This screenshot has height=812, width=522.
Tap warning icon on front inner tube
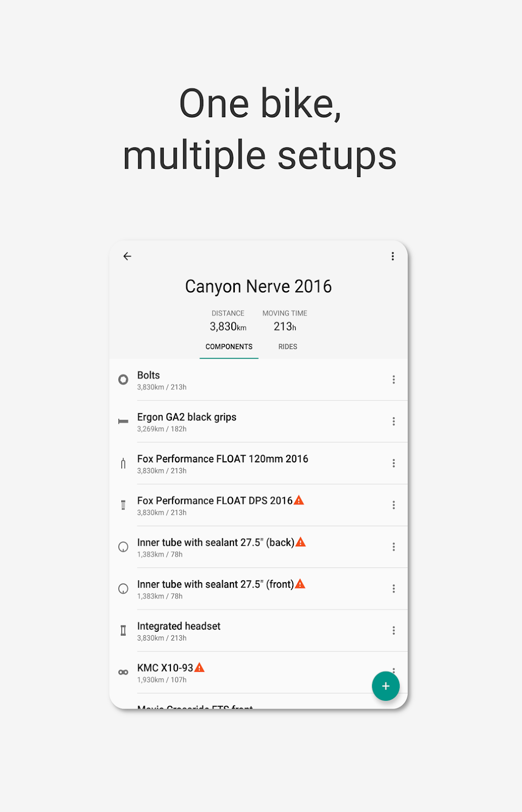(x=300, y=584)
